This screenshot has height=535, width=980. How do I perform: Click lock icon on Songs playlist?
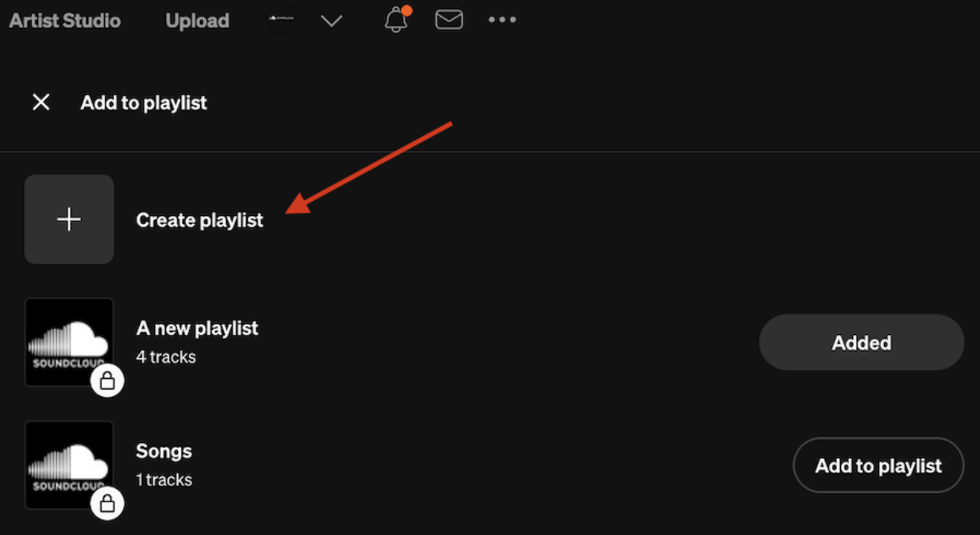click(107, 504)
